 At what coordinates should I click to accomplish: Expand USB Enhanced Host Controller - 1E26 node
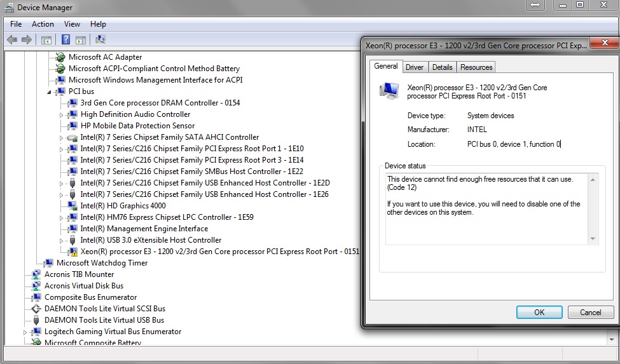pyautogui.click(x=61, y=195)
